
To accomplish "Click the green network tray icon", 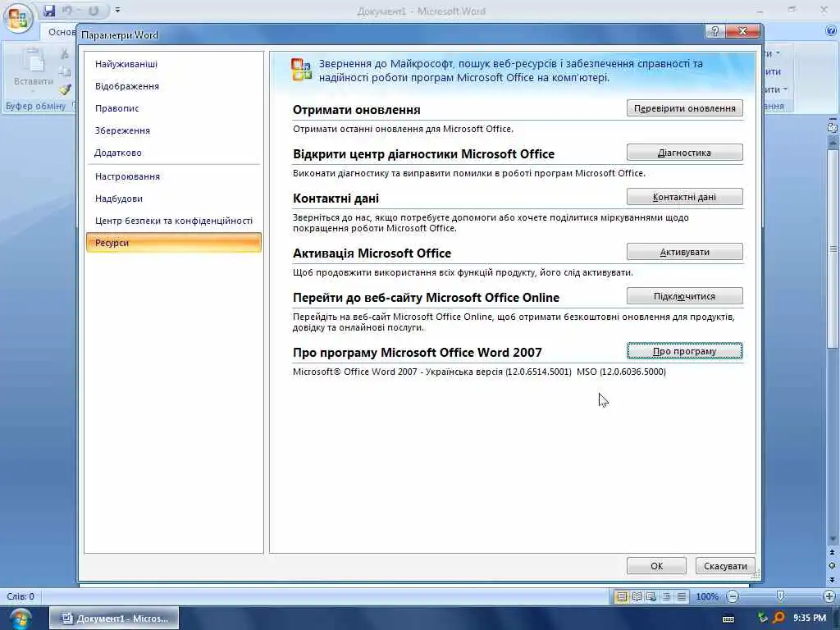I will pyautogui.click(x=762, y=619).
